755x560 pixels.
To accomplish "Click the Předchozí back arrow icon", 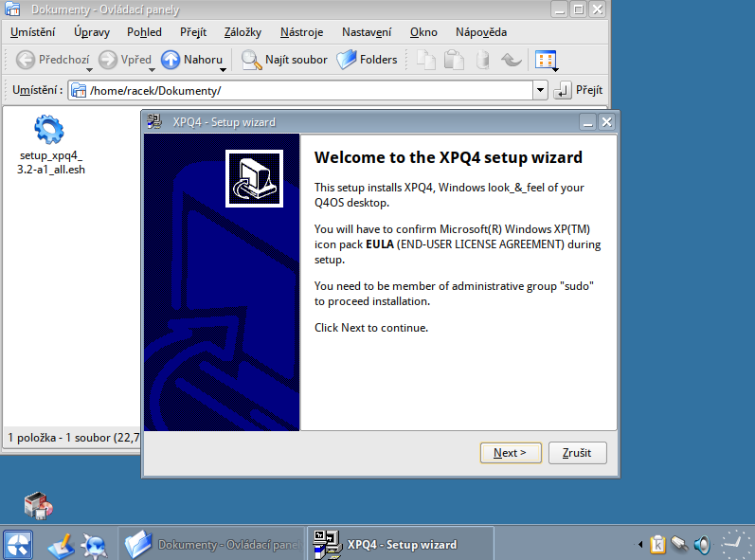I will [x=26, y=60].
